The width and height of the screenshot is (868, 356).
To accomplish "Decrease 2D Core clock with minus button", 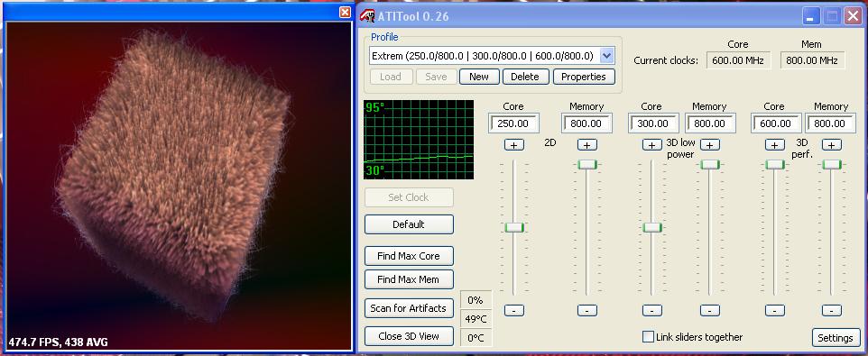I will point(513,310).
